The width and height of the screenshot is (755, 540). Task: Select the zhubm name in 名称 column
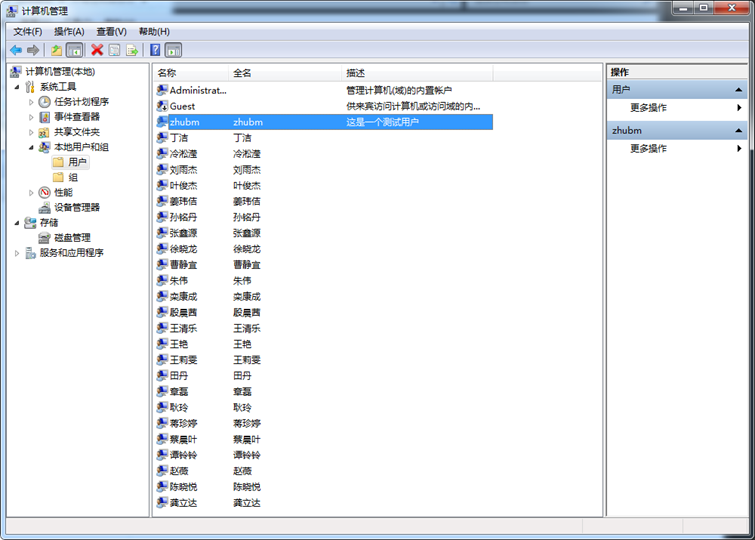(184, 122)
